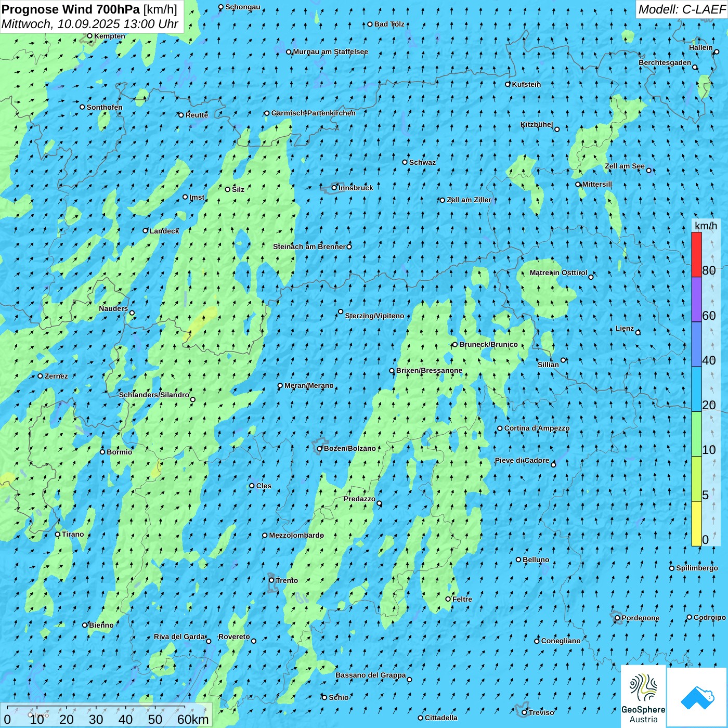
Task: Click the green 10 km/h legend segment
Action: pos(696,434)
